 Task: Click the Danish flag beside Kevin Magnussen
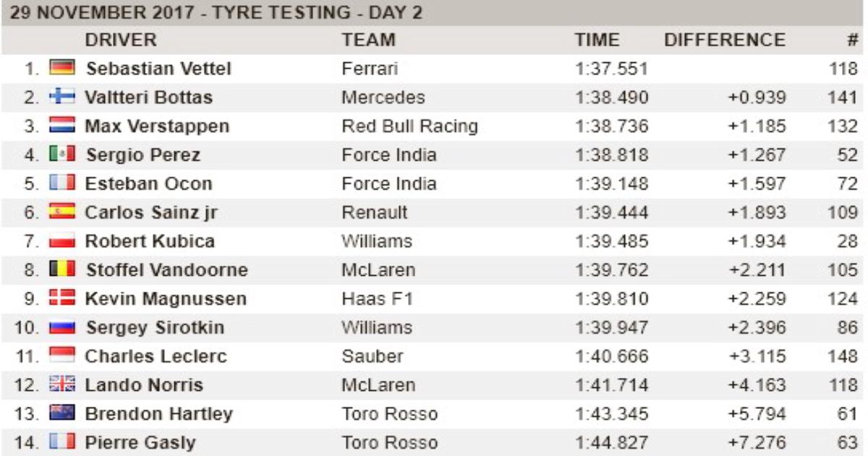click(x=61, y=298)
